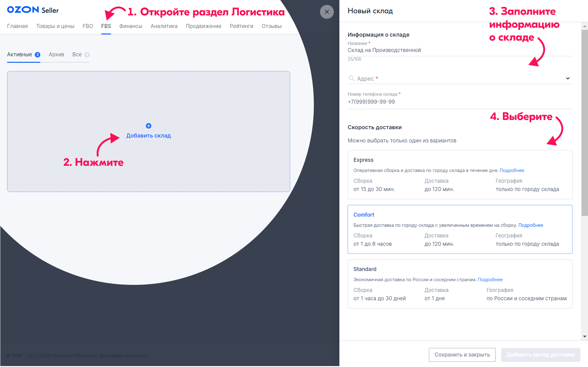Select the Comfort delivery speed option
The width and height of the screenshot is (588, 367).
coord(460,229)
